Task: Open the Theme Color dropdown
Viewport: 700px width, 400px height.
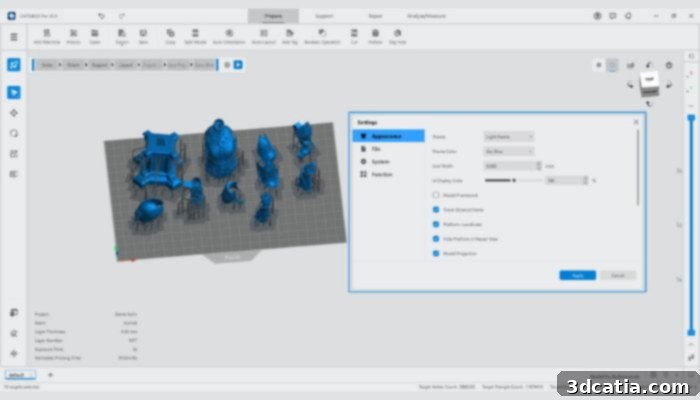Action: pyautogui.click(x=508, y=151)
